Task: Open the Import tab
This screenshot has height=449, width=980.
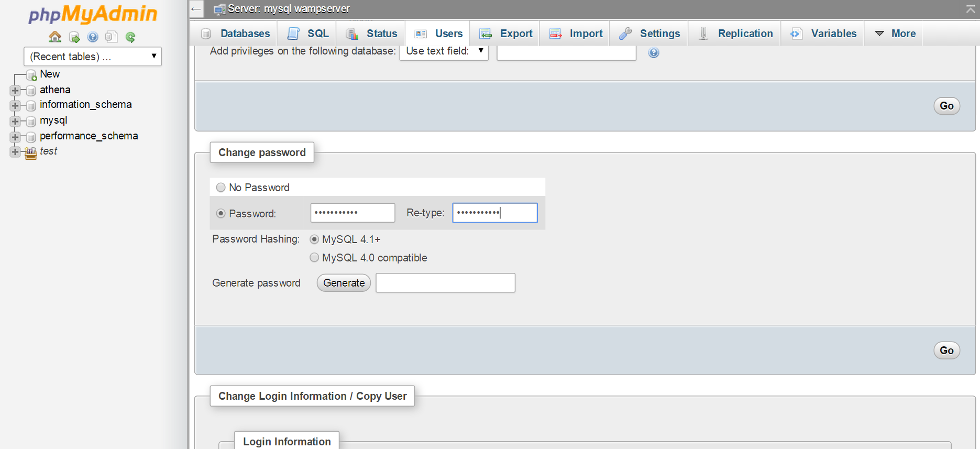Action: click(576, 34)
